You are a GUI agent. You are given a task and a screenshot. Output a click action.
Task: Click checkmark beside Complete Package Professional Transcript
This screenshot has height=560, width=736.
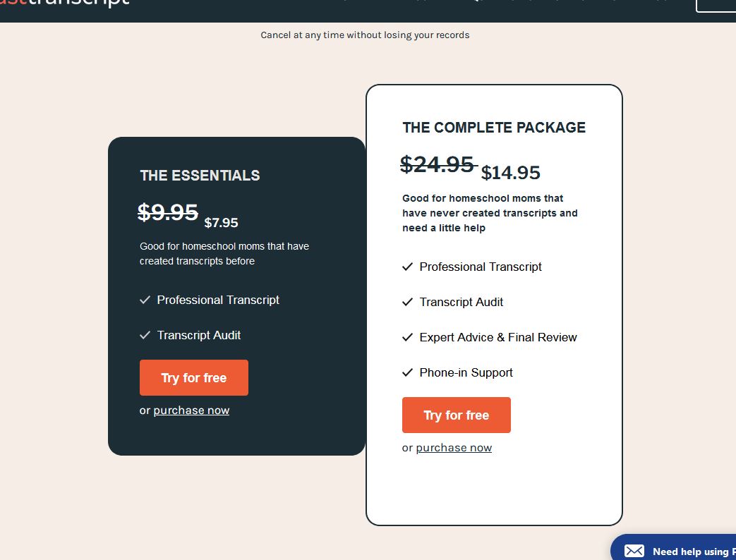407,267
